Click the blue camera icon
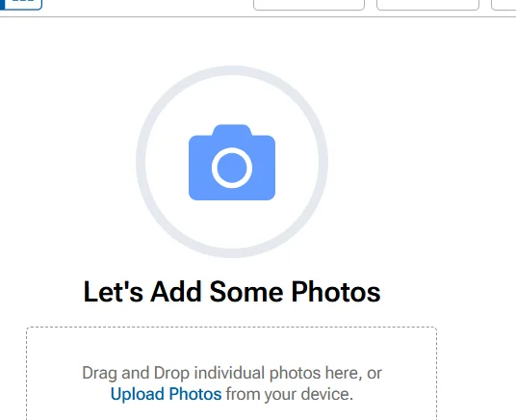Image resolution: width=516 pixels, height=420 pixels. click(x=232, y=162)
